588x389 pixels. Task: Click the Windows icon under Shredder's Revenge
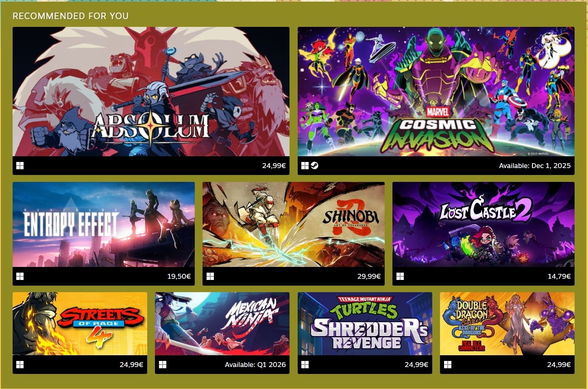point(305,365)
